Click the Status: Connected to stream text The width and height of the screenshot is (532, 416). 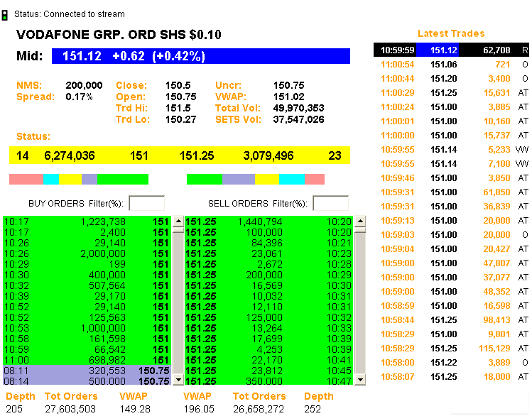point(70,14)
